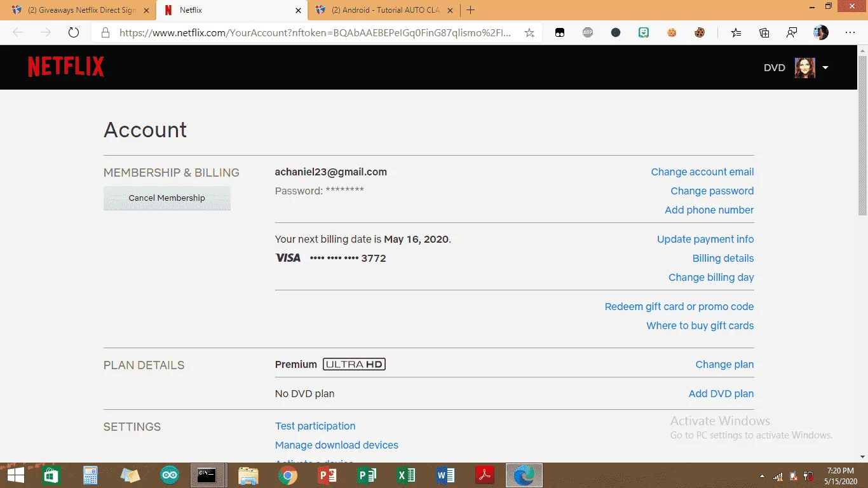Image resolution: width=868 pixels, height=488 pixels.
Task: Open the profile dropdown arrow next to avatar
Action: (x=825, y=67)
